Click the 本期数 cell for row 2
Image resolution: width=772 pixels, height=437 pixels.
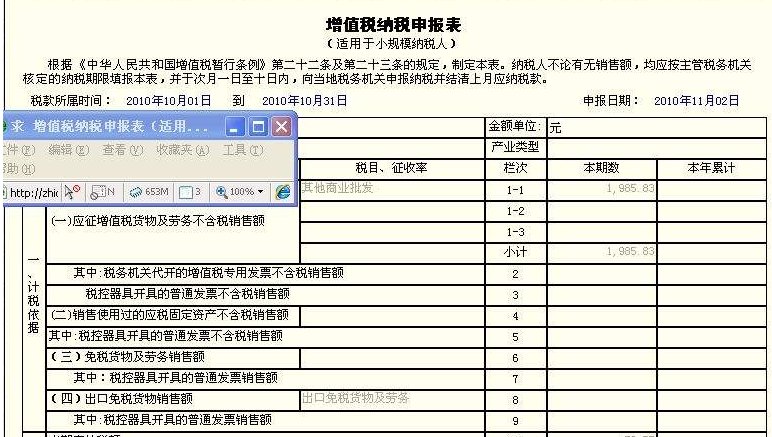click(602, 274)
